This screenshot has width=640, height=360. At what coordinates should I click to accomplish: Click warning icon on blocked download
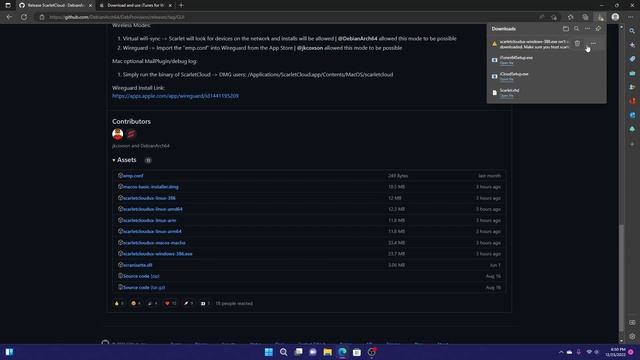pos(494,44)
